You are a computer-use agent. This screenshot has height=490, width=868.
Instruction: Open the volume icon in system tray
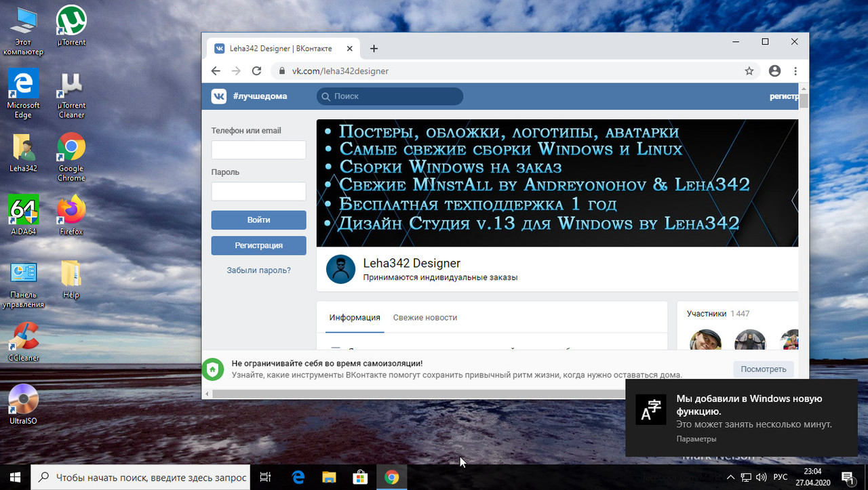tap(762, 477)
